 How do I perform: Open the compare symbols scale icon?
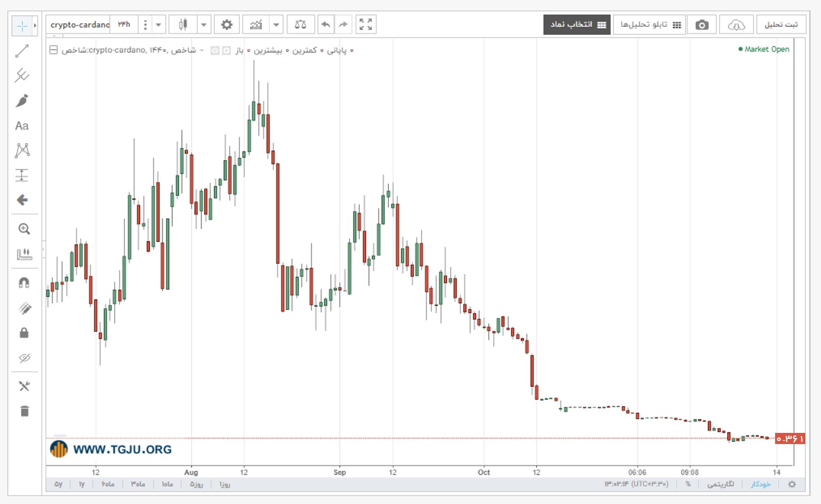pos(301,25)
